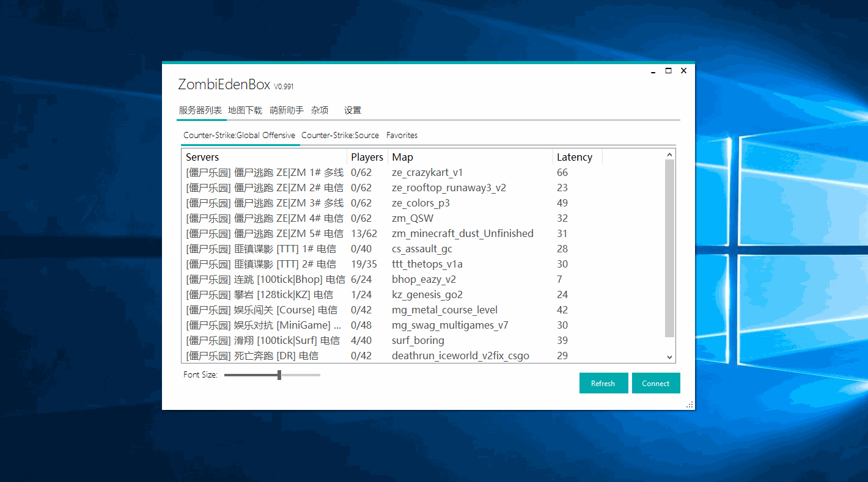This screenshot has width=868, height=482.
Task: Click map name cs_assault_gc
Action: [x=422, y=249]
